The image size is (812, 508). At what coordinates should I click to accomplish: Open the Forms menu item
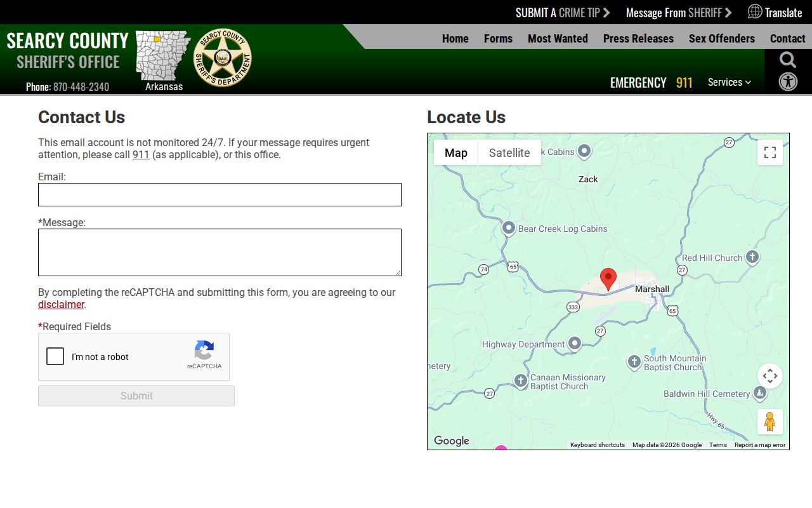point(498,38)
